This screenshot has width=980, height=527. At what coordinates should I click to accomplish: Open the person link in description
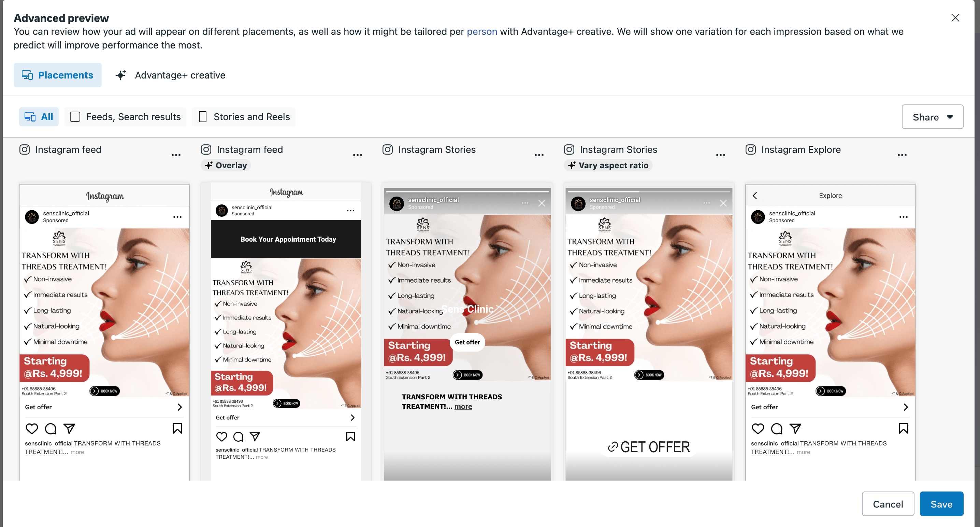point(481,31)
